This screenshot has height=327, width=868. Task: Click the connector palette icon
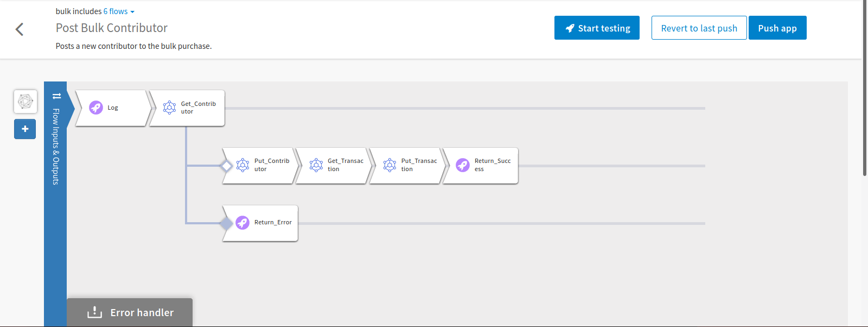25,102
